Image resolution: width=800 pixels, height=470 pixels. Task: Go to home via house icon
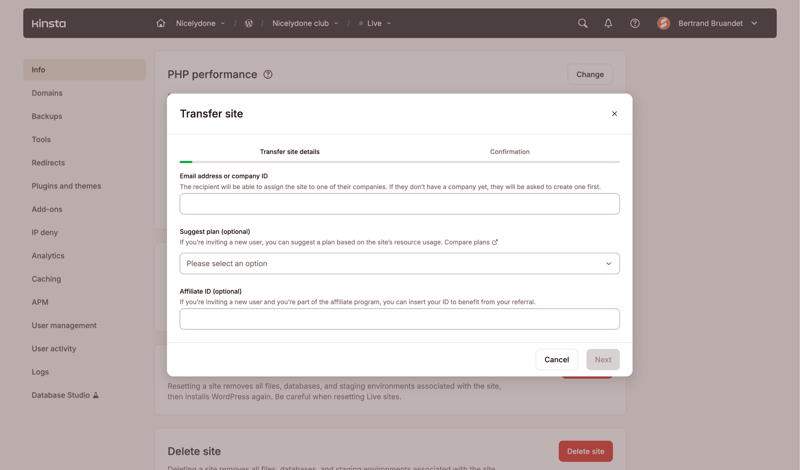click(161, 23)
